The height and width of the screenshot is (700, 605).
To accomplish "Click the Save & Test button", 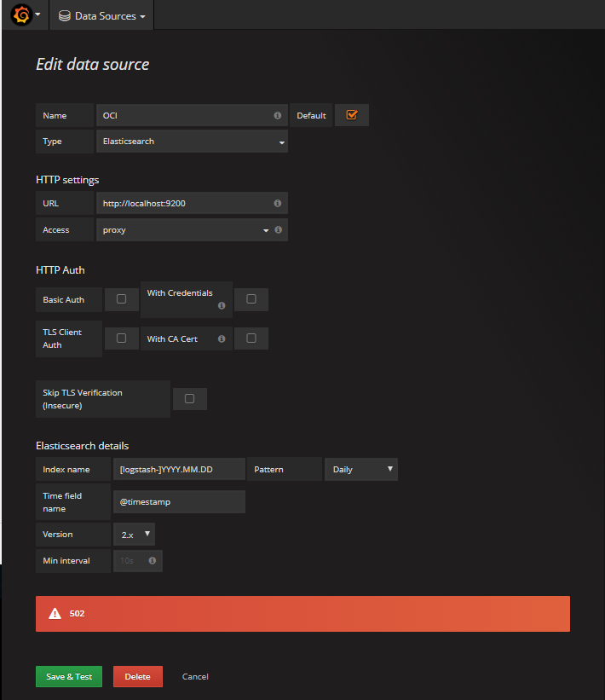I will (x=69, y=676).
